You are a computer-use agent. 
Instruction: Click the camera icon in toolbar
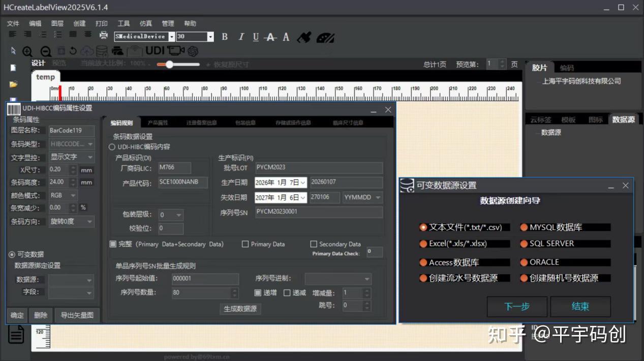pos(176,51)
